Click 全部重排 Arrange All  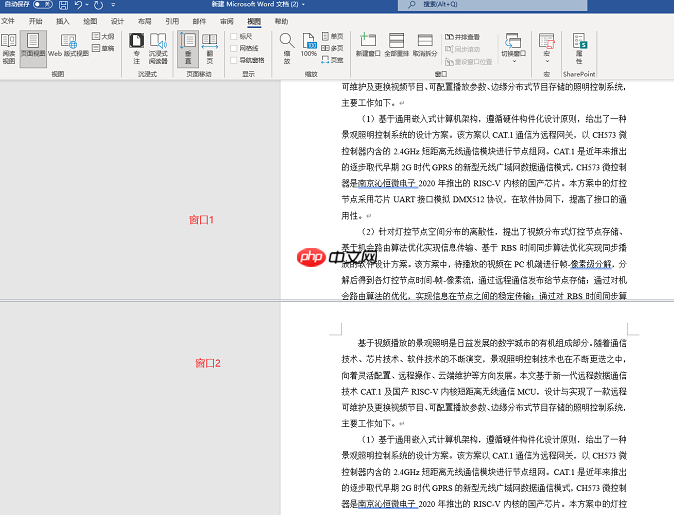[x=396, y=45]
